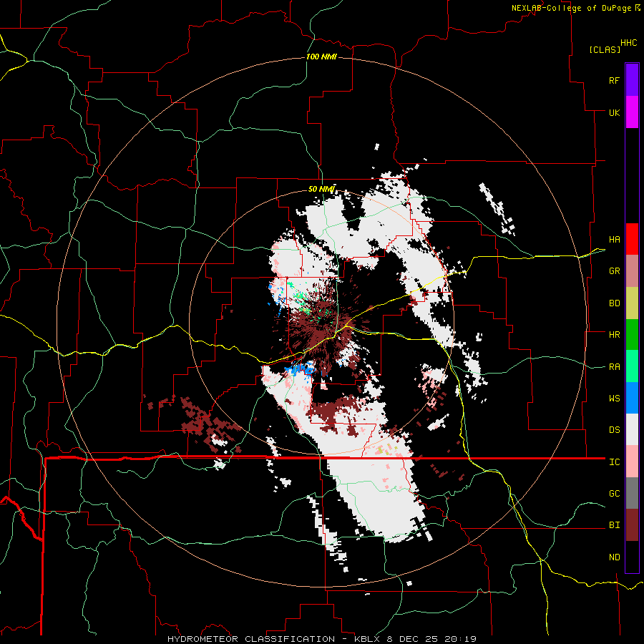Choose the white DS legend swatch

tap(632, 429)
